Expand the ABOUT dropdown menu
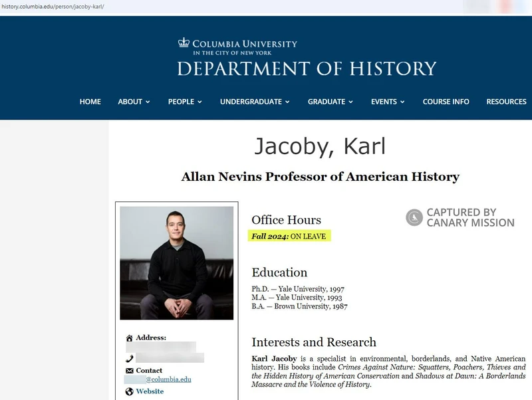The width and height of the screenshot is (532, 400). tap(133, 102)
